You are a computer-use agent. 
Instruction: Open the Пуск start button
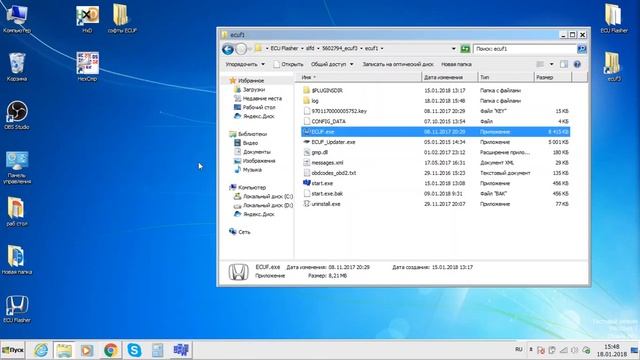13,350
